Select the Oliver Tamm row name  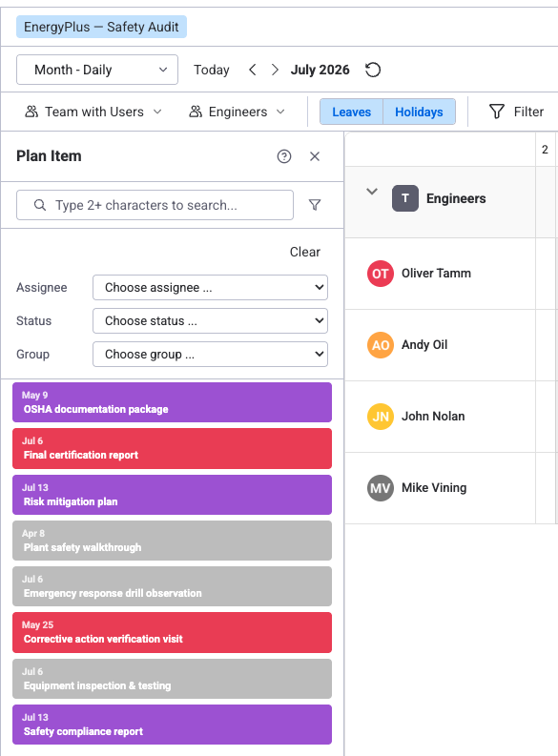tap(436, 274)
